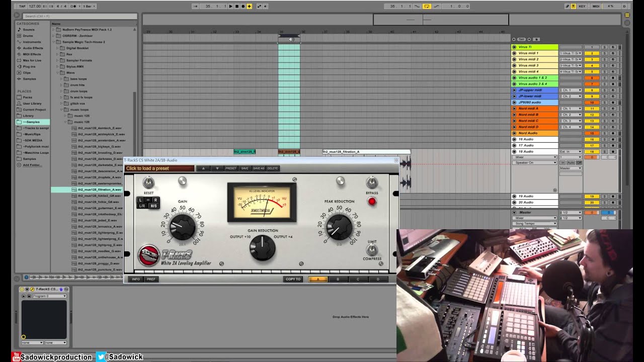Select Sounds in browser categories
The width and height of the screenshot is (644, 362).
[x=29, y=30]
